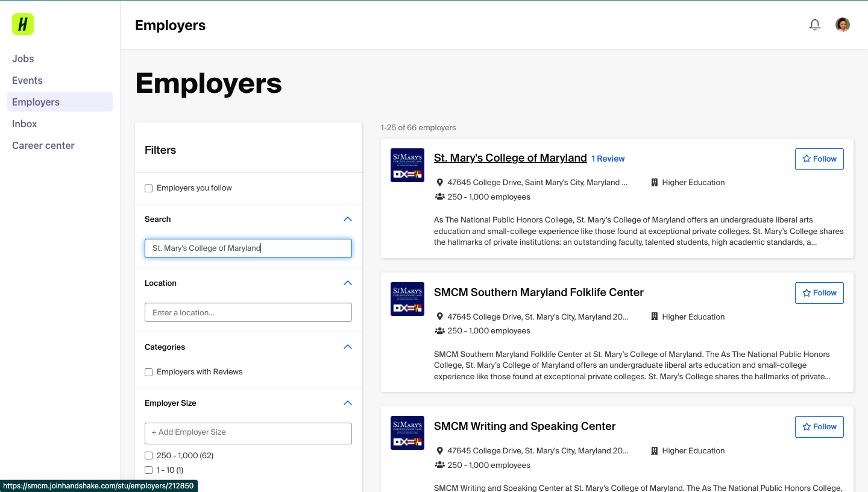This screenshot has height=492, width=868.
Task: Follow St. Mary's College of Maryland
Action: 819,159
